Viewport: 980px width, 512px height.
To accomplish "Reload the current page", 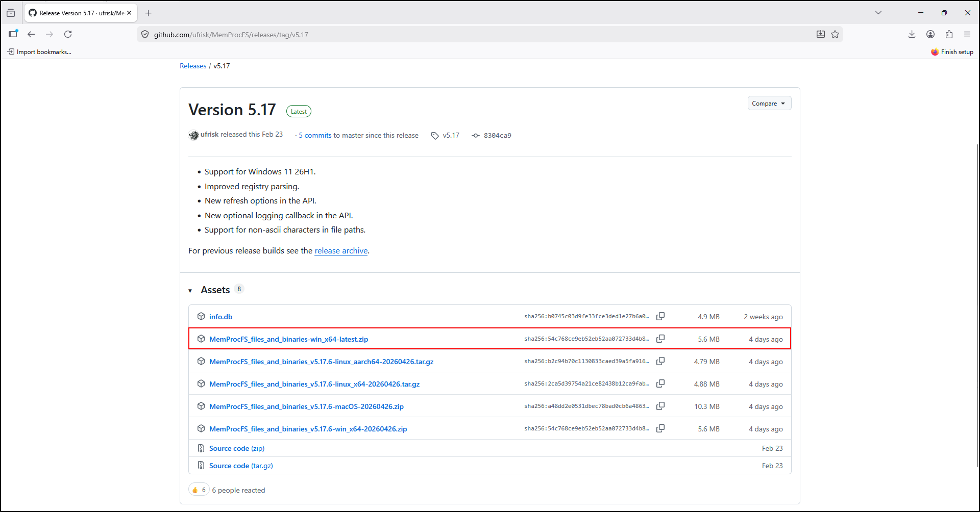I will [68, 34].
